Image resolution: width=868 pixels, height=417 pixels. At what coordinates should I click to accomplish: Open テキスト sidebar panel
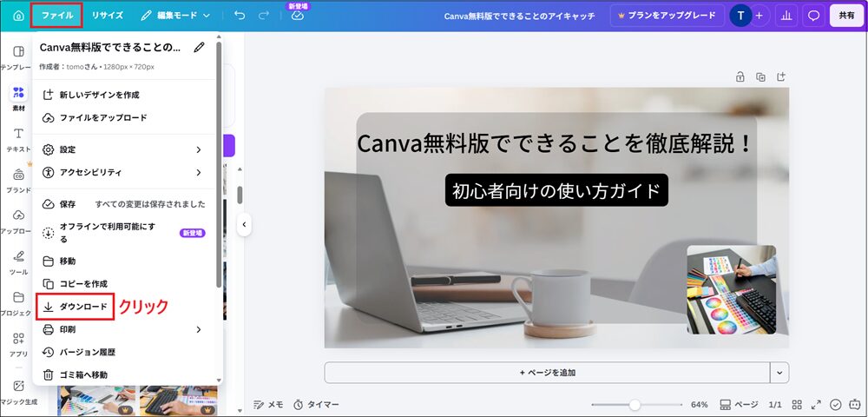pos(18,140)
